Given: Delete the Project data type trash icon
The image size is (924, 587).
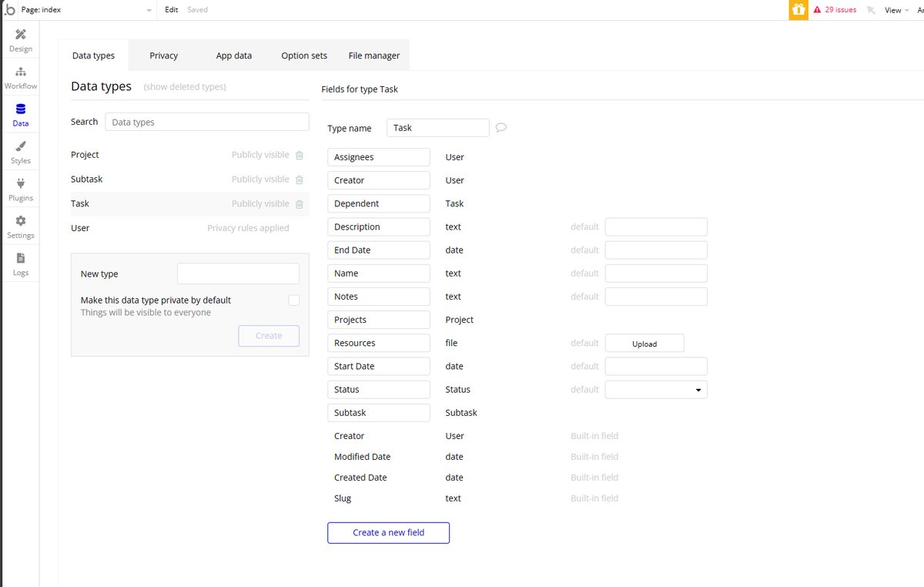Looking at the screenshot, I should click(300, 155).
